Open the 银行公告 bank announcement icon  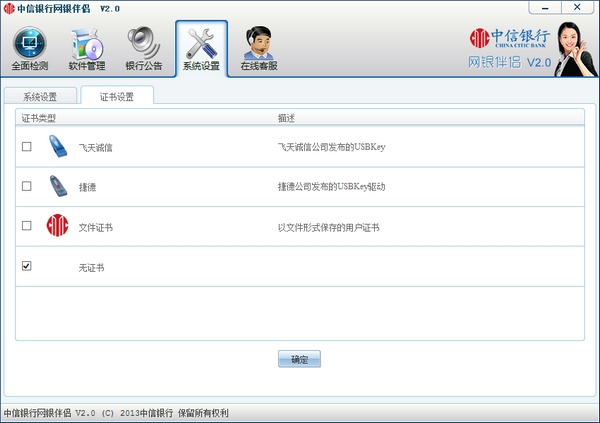coord(144,43)
